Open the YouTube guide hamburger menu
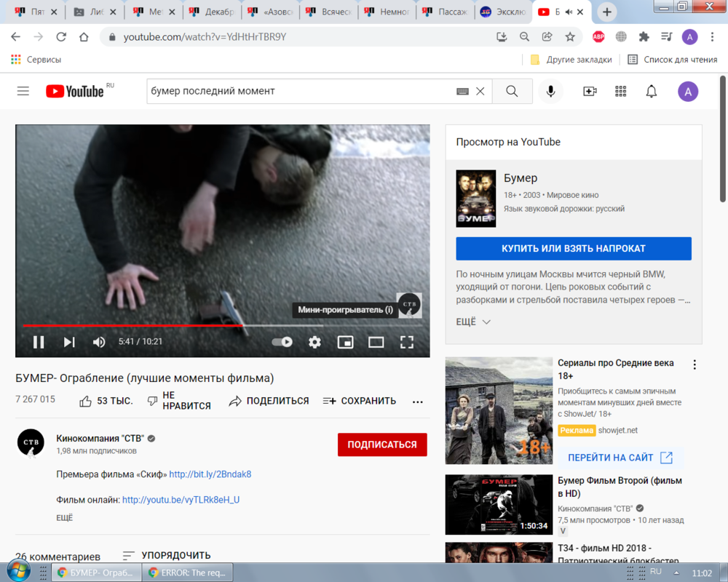 pos(23,91)
